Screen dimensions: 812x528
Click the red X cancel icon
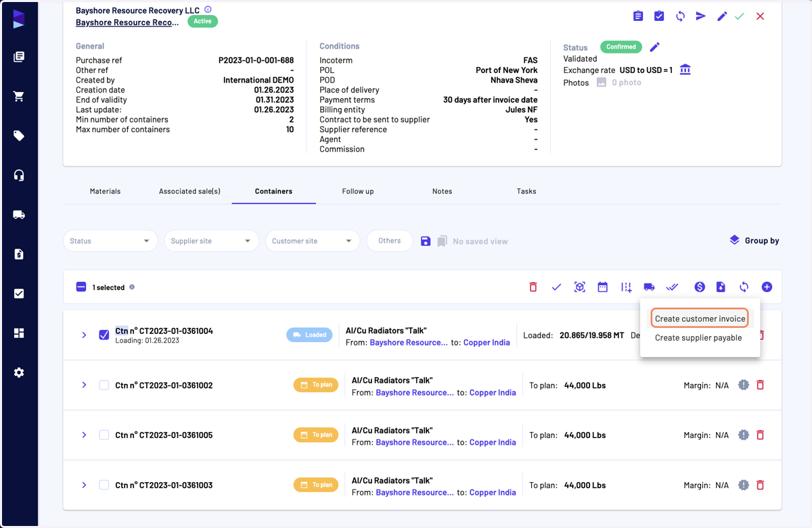click(761, 16)
